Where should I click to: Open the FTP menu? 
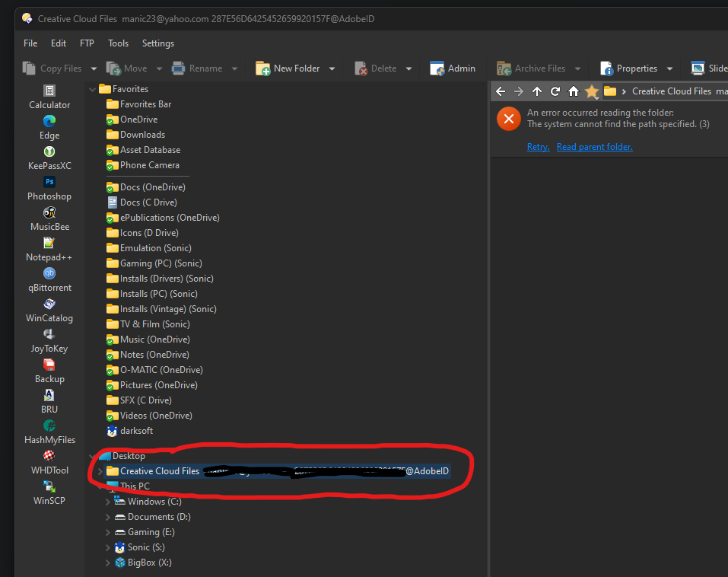(x=87, y=43)
